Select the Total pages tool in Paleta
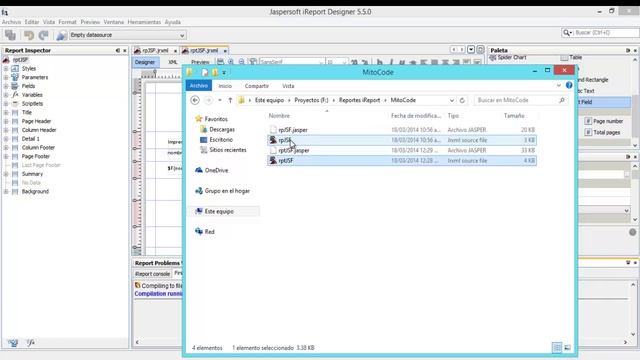Screen dimensions: 640x360 pos(603,133)
